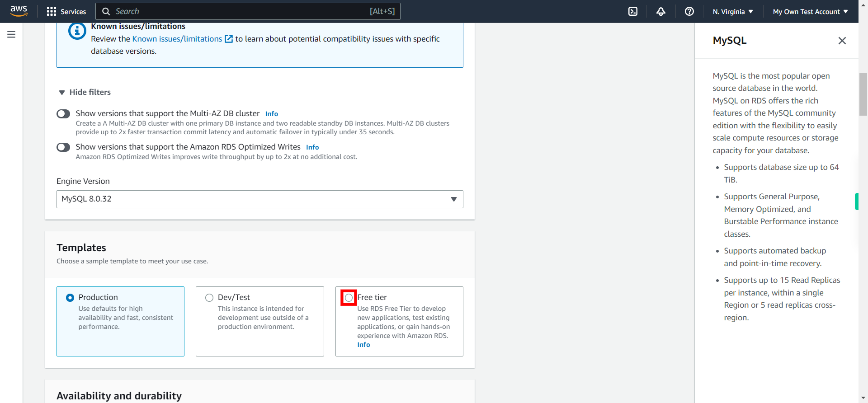Open Info link for RDS Optimized Writes
The height and width of the screenshot is (403, 868).
coord(312,147)
